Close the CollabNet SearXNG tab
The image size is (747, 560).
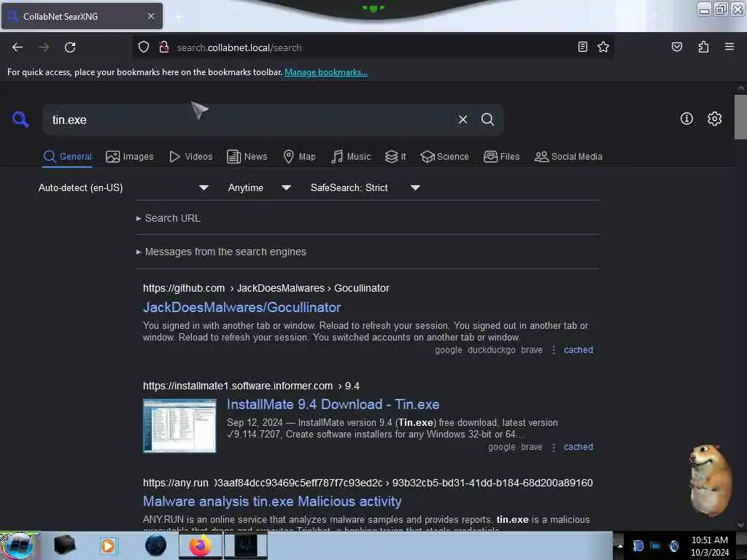tap(150, 16)
